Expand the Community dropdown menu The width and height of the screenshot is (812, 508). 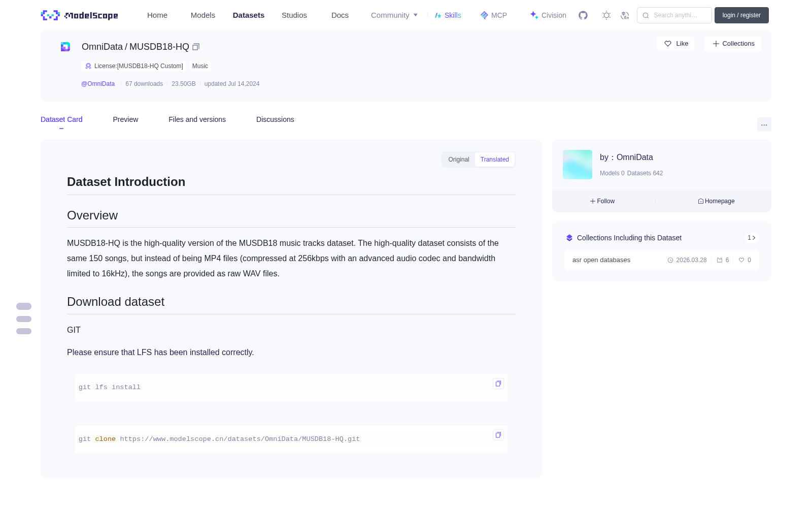(x=394, y=15)
